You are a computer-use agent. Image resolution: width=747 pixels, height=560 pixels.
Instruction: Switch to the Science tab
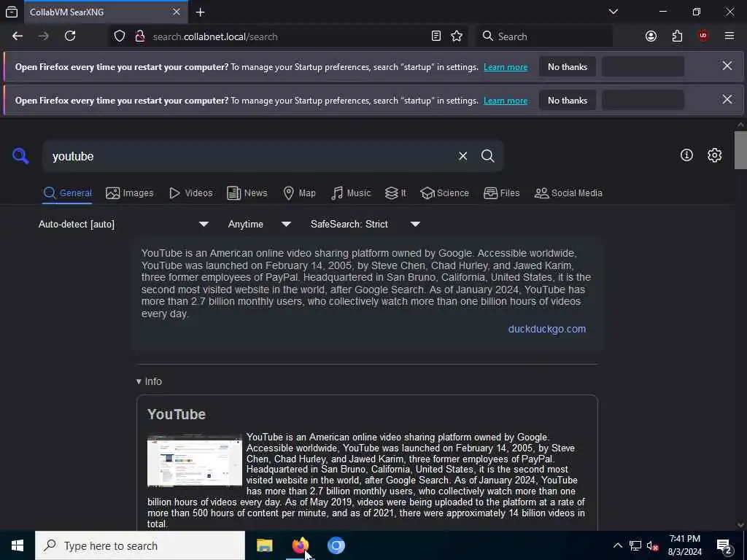coord(444,192)
